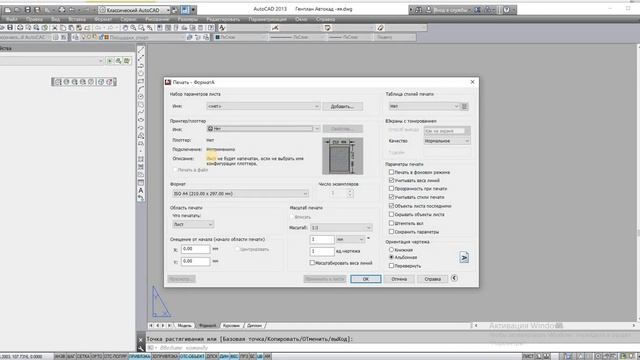Open plot style table dropdown

coord(424,106)
